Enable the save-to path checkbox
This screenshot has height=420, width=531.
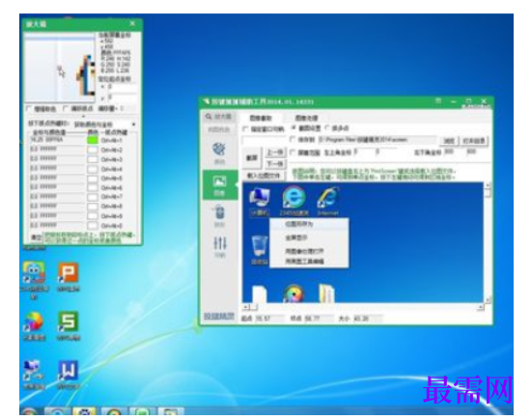point(293,139)
